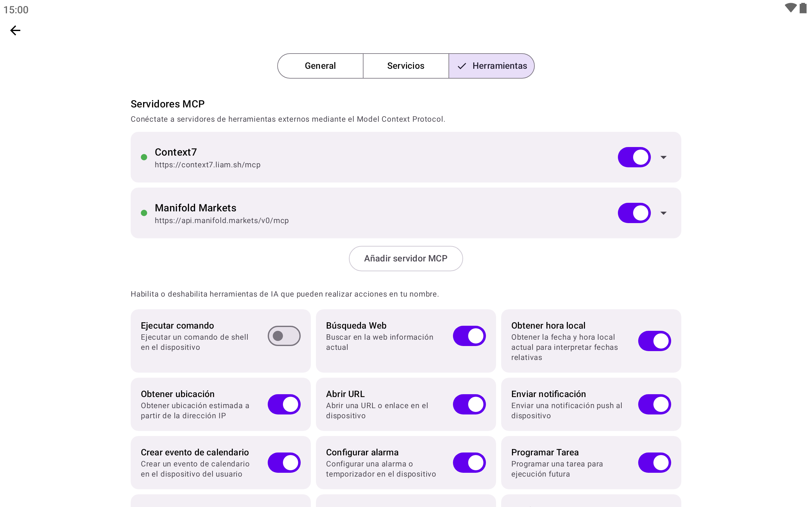Disable the Context7 MCP server
Viewport: 812px width, 507px height.
(x=634, y=157)
